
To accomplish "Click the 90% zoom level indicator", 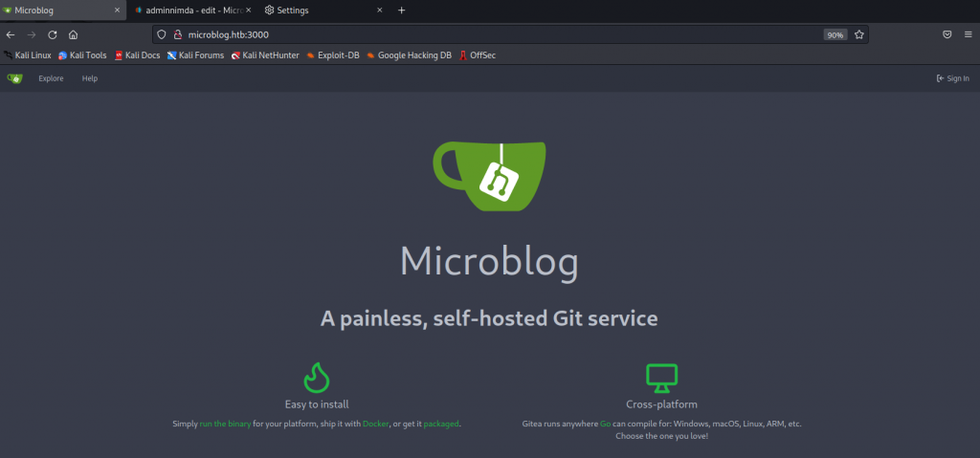I will click(835, 34).
